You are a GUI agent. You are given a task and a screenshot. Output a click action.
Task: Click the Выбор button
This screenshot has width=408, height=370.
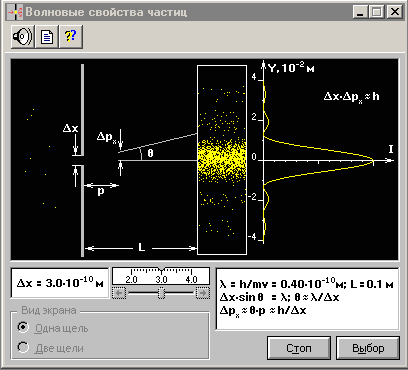368,348
